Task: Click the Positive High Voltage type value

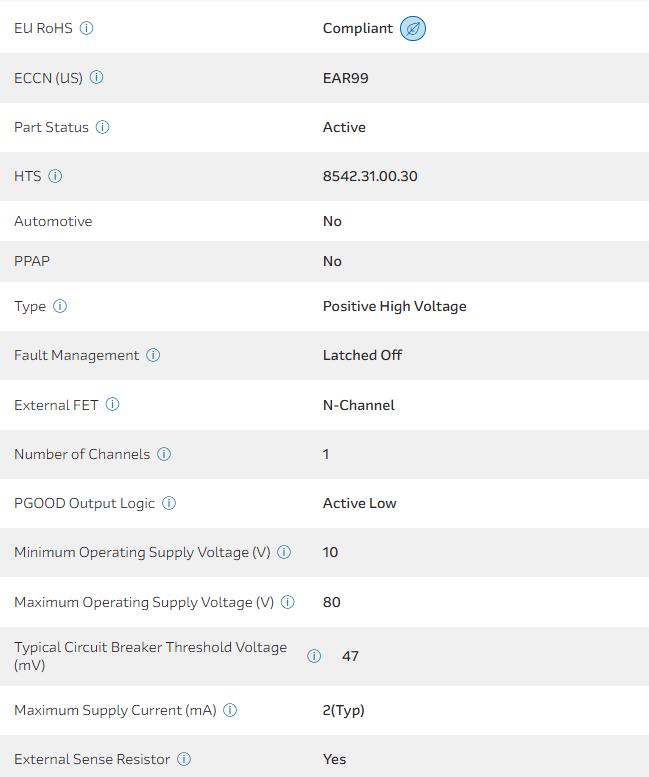Action: 394,306
